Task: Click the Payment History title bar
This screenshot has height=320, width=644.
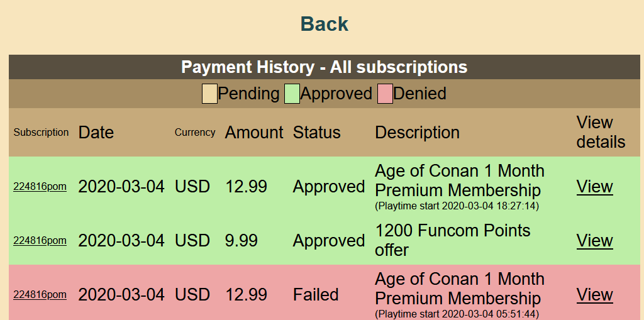Action: (x=324, y=67)
